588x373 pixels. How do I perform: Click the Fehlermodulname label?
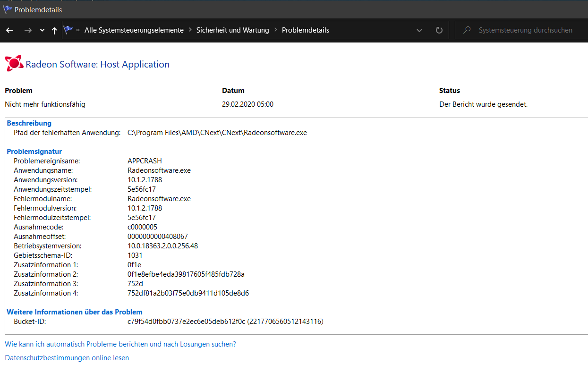click(x=43, y=199)
